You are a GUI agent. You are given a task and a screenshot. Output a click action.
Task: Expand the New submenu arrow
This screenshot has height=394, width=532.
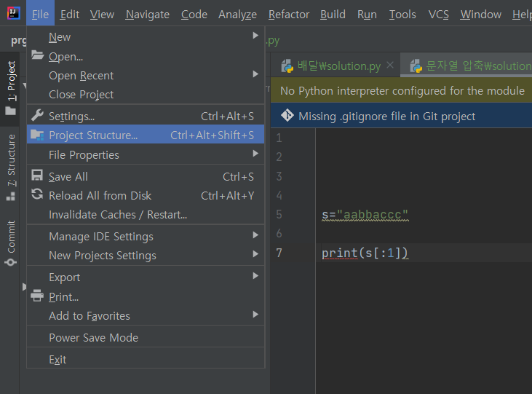click(255, 36)
